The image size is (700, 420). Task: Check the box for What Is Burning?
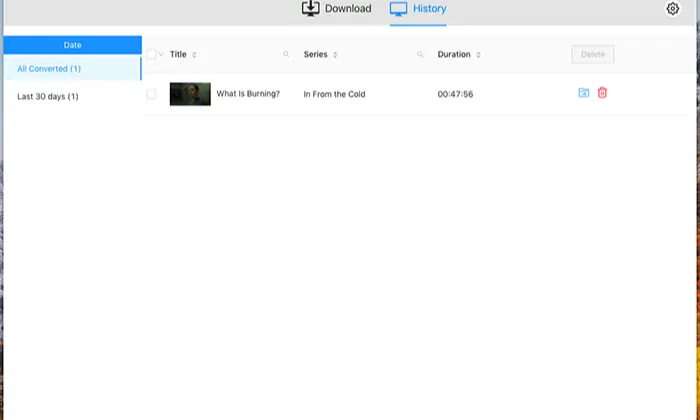tap(151, 94)
